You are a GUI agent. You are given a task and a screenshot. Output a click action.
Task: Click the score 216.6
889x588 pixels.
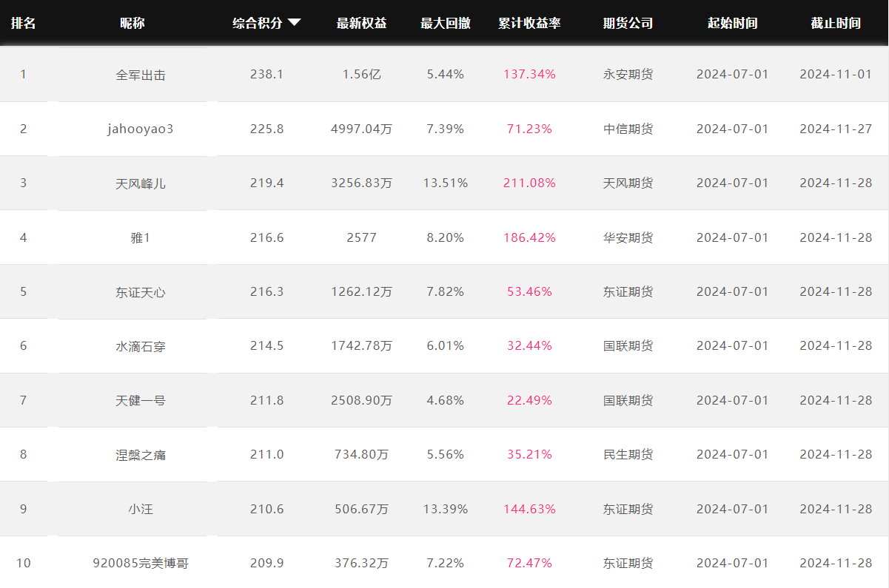tap(267, 237)
